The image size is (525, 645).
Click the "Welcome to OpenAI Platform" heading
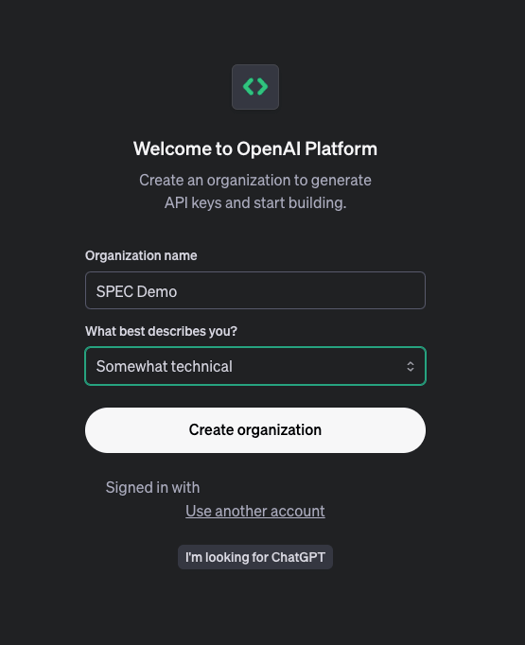(x=255, y=148)
